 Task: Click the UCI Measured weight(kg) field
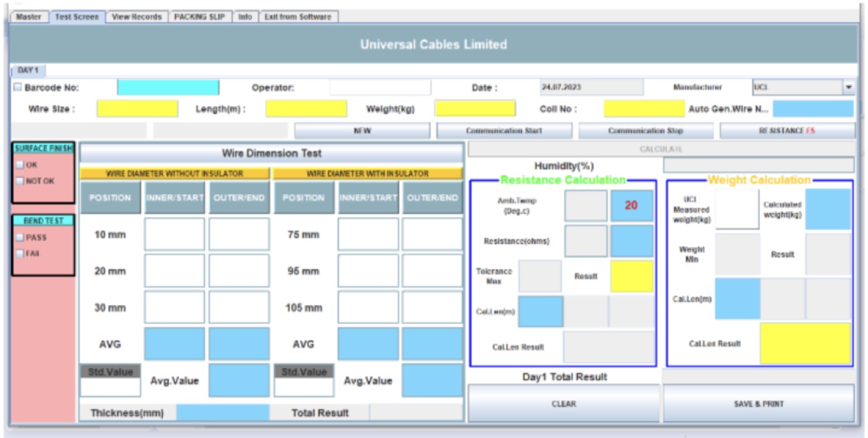(x=737, y=209)
